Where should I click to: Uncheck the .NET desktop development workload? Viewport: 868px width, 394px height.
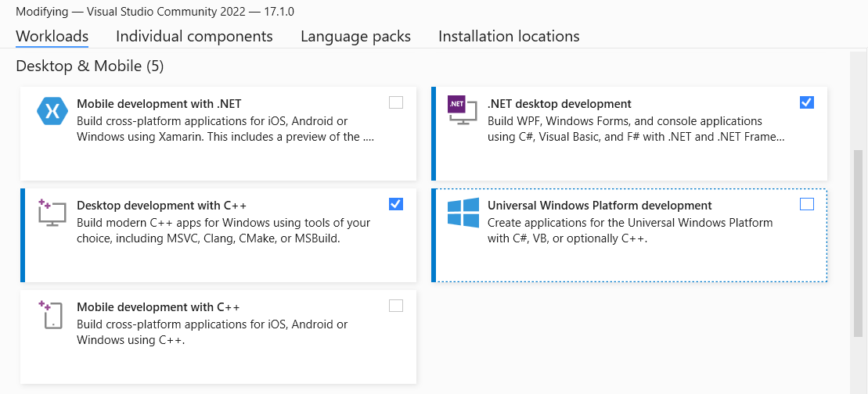point(807,102)
